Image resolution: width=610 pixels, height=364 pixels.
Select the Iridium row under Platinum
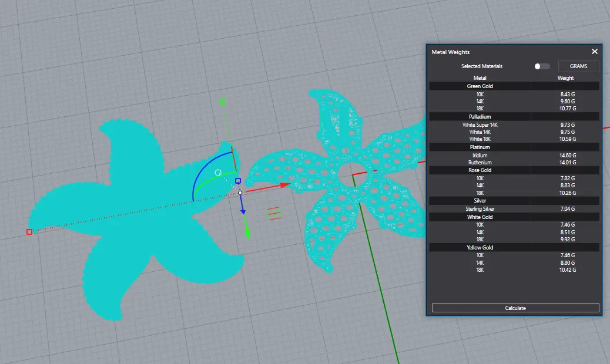click(480, 156)
